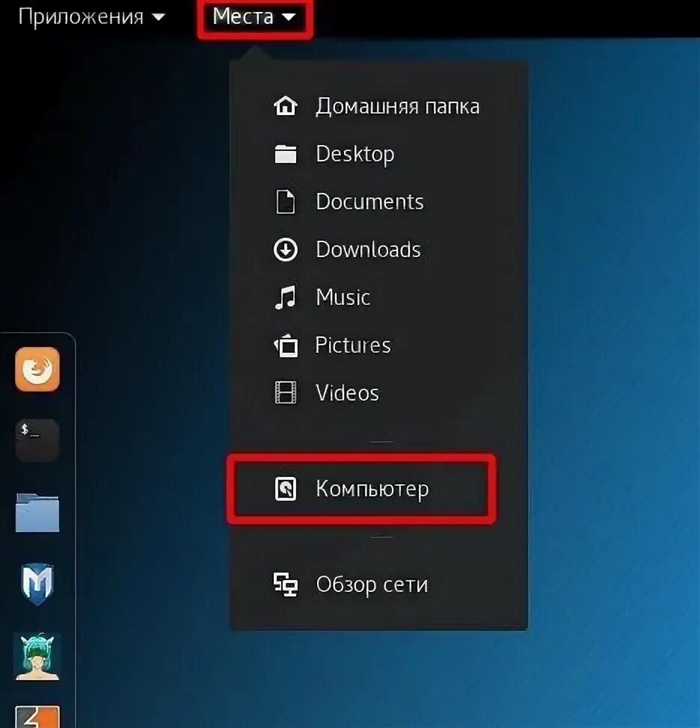Image resolution: width=700 pixels, height=728 pixels.
Task: Launch Metasploit from the dock
Action: point(37,584)
